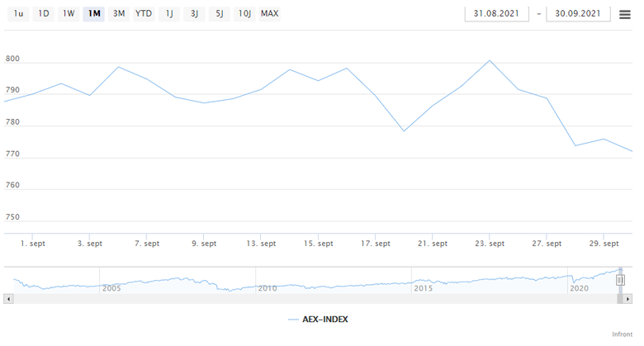Click the navigator scrollbar track
This screenshot has width=644, height=346.
(x=315, y=299)
